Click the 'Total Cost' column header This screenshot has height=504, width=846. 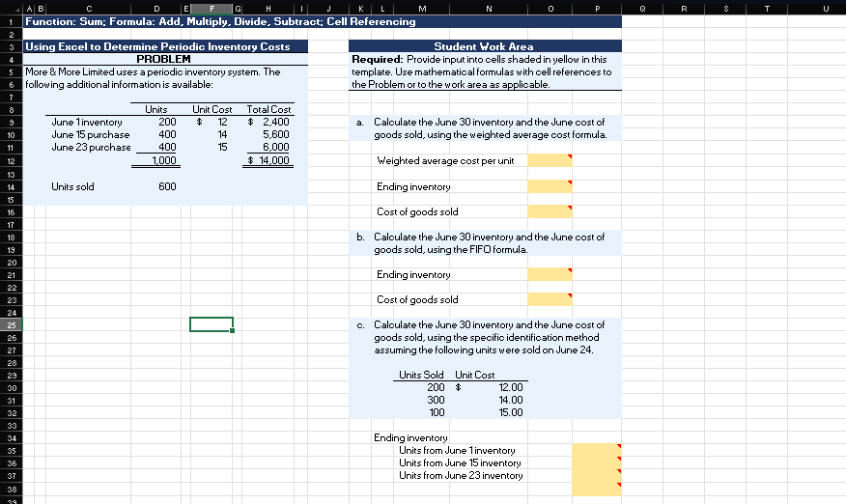pos(268,109)
